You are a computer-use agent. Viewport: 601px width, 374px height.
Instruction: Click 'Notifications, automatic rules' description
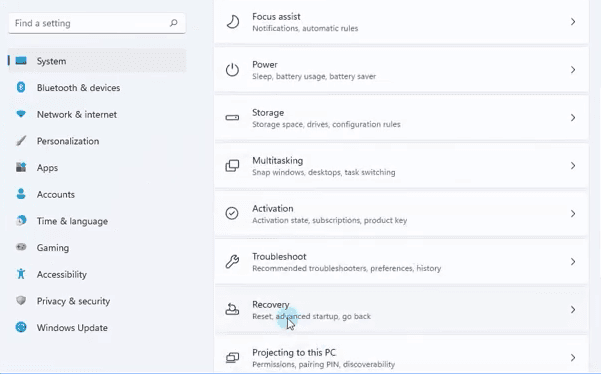305,28
